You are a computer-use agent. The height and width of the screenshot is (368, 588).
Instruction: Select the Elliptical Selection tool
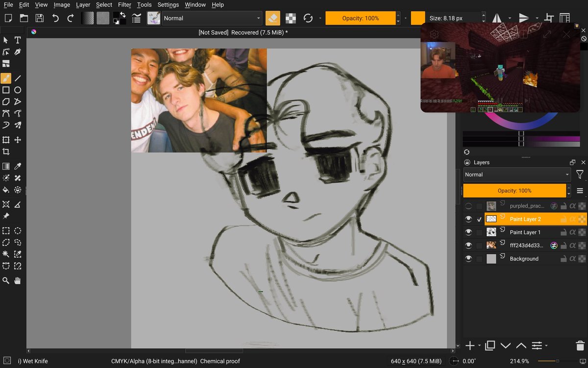point(18,231)
